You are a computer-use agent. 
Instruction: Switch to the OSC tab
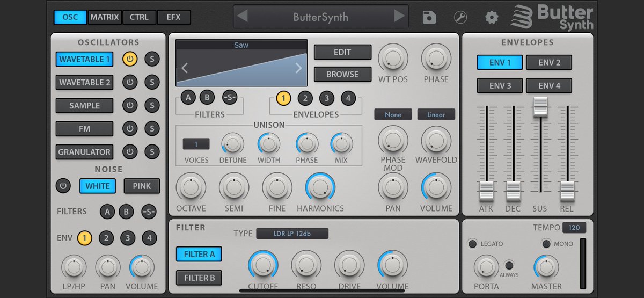[70, 17]
